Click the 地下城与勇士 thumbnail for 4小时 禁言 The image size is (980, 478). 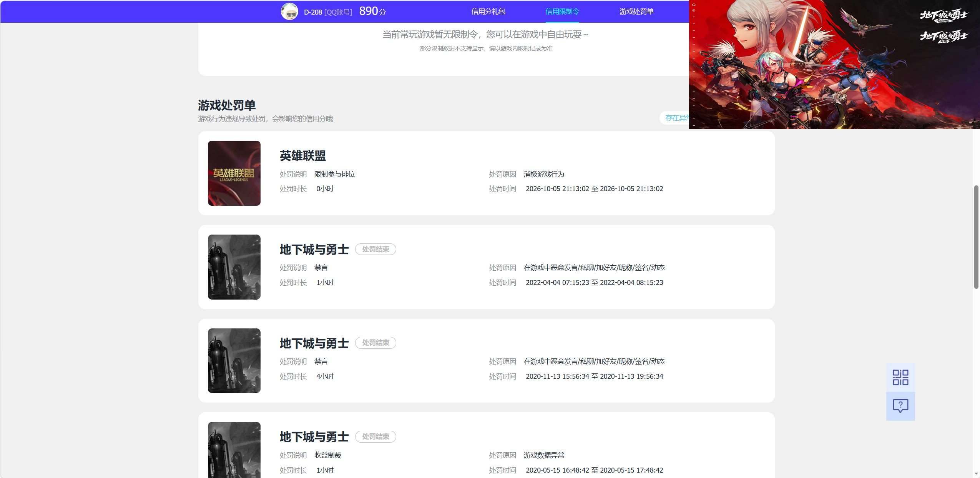[234, 361]
